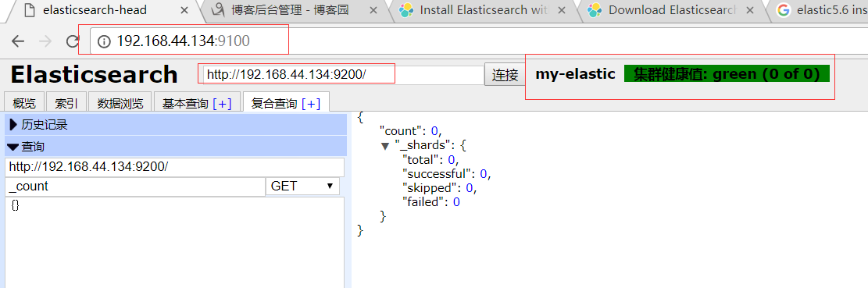
Task: Collapse the 查询 query section
Action: point(176,147)
